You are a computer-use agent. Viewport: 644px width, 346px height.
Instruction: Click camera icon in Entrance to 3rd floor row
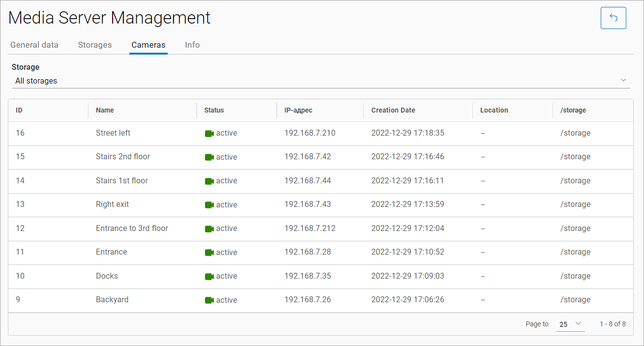tap(209, 229)
